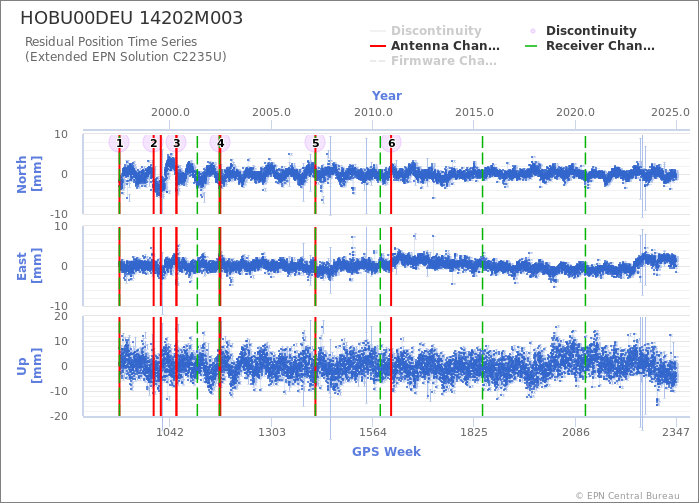Click GPS week 1564 tick label
Image resolution: width=700 pixels, height=504 pixels.
click(373, 432)
